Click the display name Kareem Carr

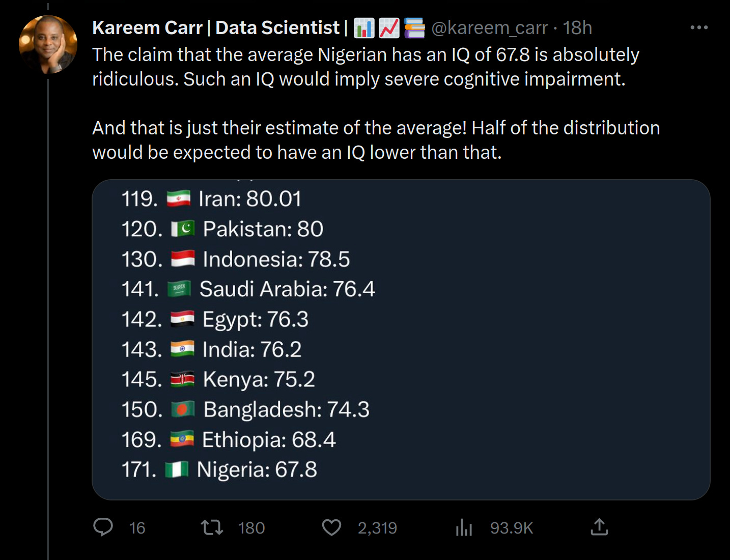coord(148,28)
